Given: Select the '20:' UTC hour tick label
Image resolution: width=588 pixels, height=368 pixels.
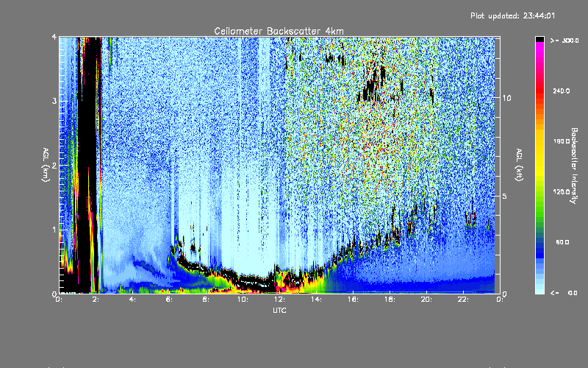Looking at the screenshot, I should 426,300.
